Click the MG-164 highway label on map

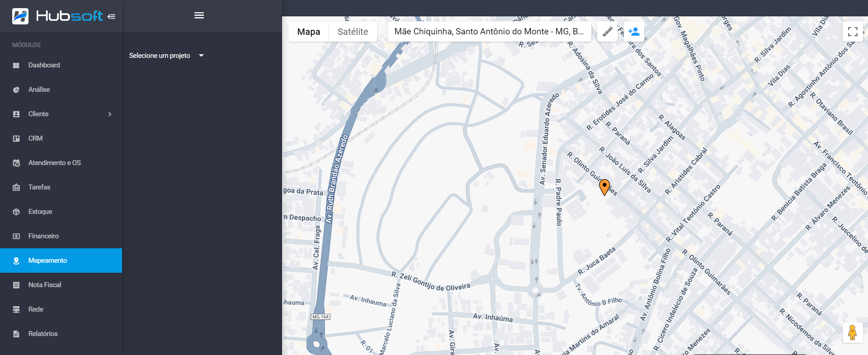coord(321,317)
